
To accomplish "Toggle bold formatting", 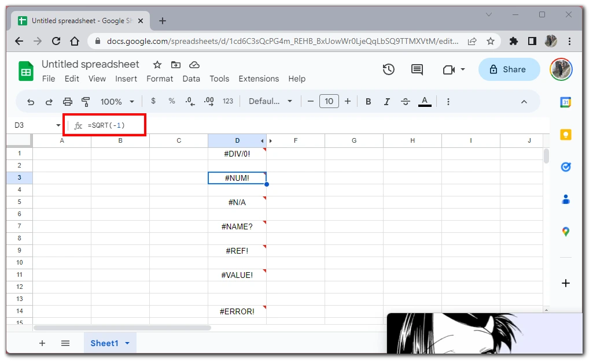I will point(368,102).
